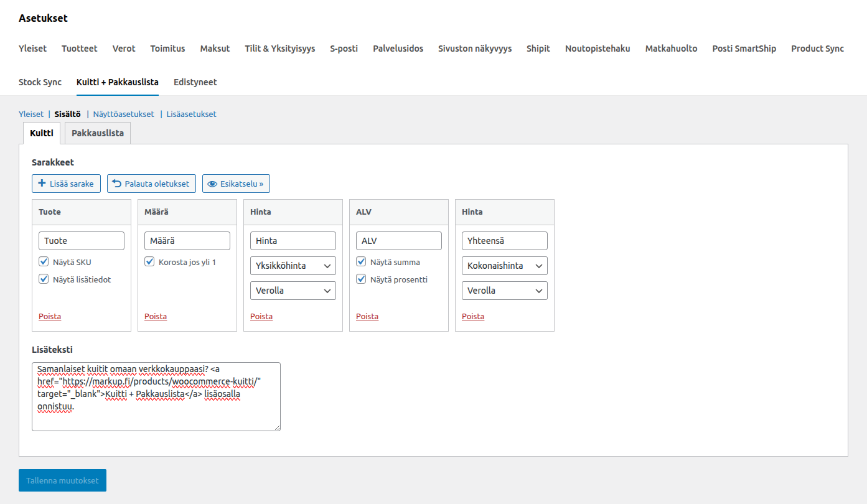Click Poista link in the Tuote column

click(50, 316)
